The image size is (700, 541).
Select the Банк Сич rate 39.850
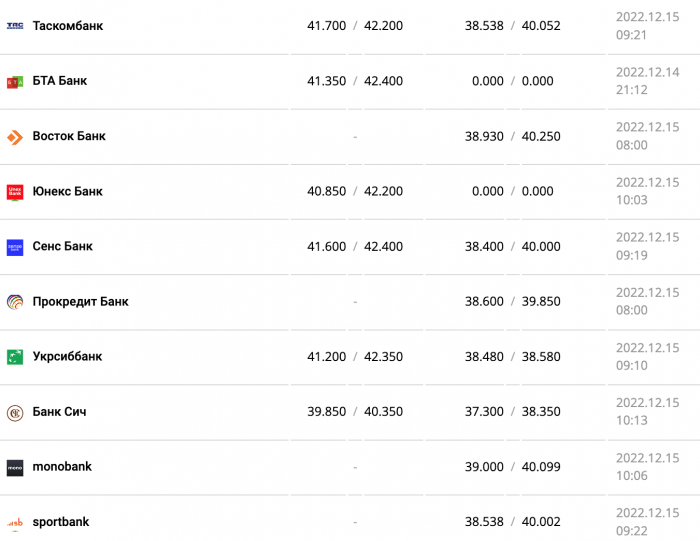(326, 412)
